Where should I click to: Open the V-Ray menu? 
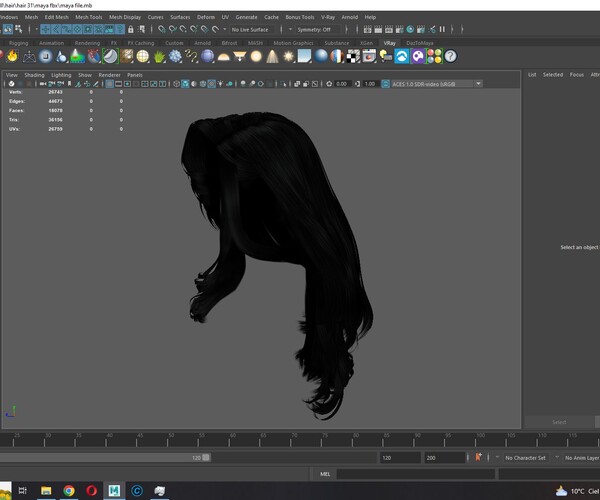click(328, 17)
